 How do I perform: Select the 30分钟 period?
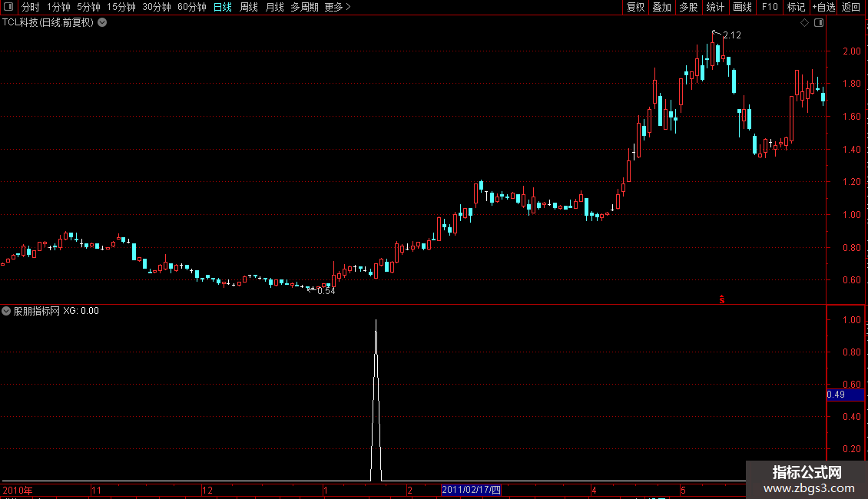[x=157, y=7]
